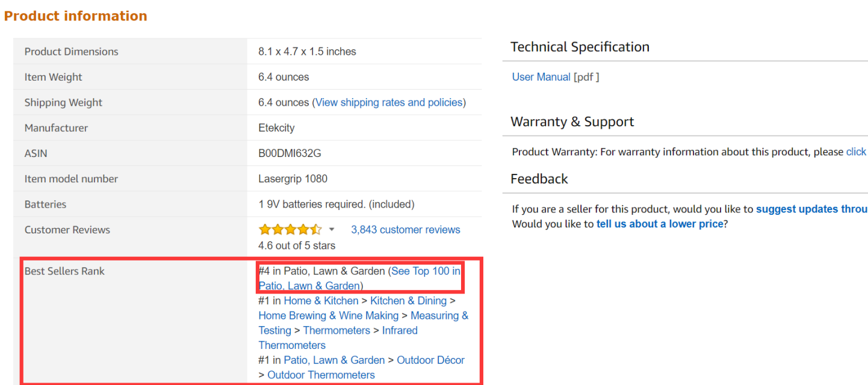Open the star rating breakdown arrow
868x385 pixels.
pos(331,229)
